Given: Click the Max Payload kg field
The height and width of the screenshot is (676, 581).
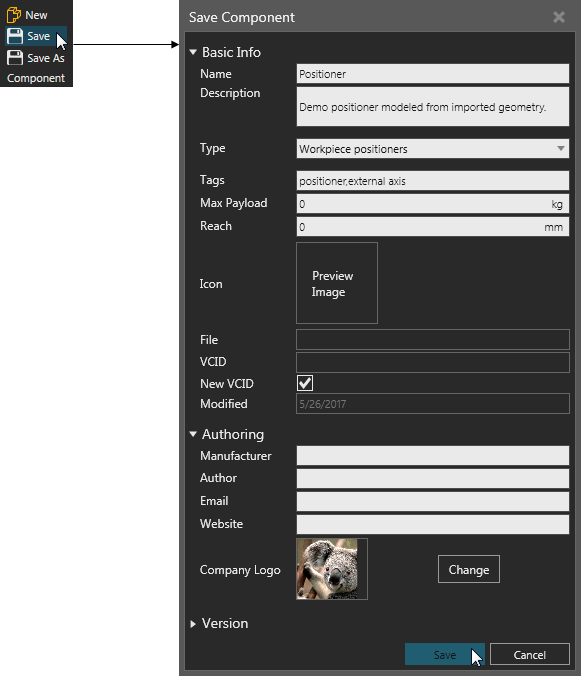Looking at the screenshot, I should point(433,203).
